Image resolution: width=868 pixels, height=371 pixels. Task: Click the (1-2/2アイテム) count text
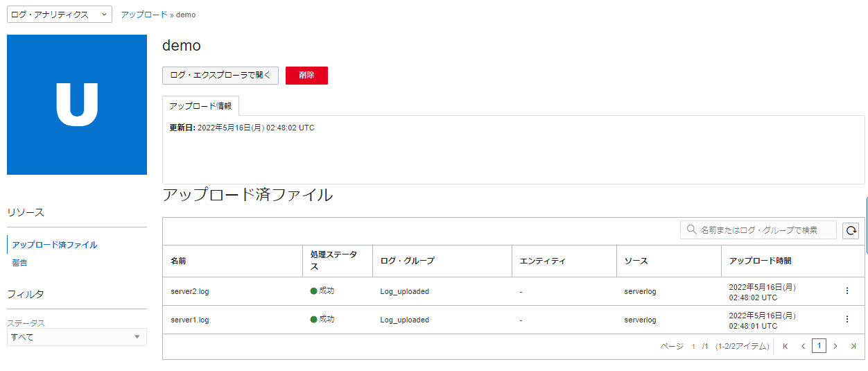coord(742,346)
